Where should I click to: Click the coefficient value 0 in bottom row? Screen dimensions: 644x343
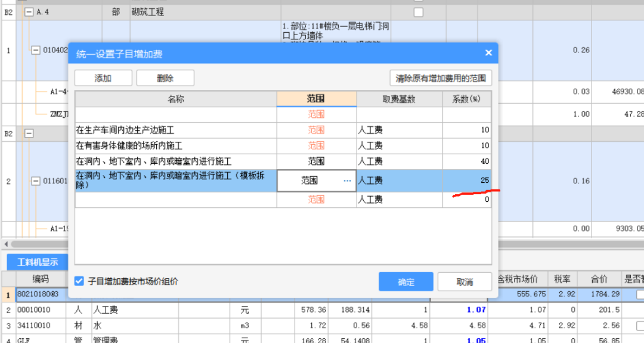(x=487, y=199)
